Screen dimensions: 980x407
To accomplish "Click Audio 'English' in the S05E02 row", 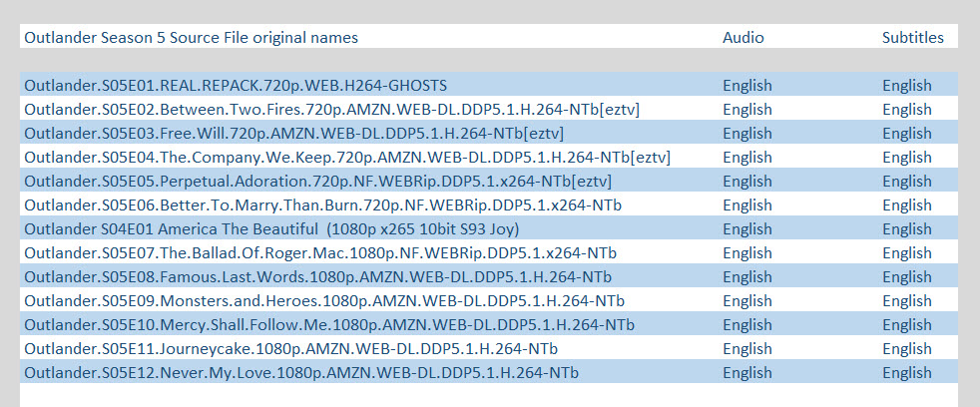I will click(x=746, y=110).
